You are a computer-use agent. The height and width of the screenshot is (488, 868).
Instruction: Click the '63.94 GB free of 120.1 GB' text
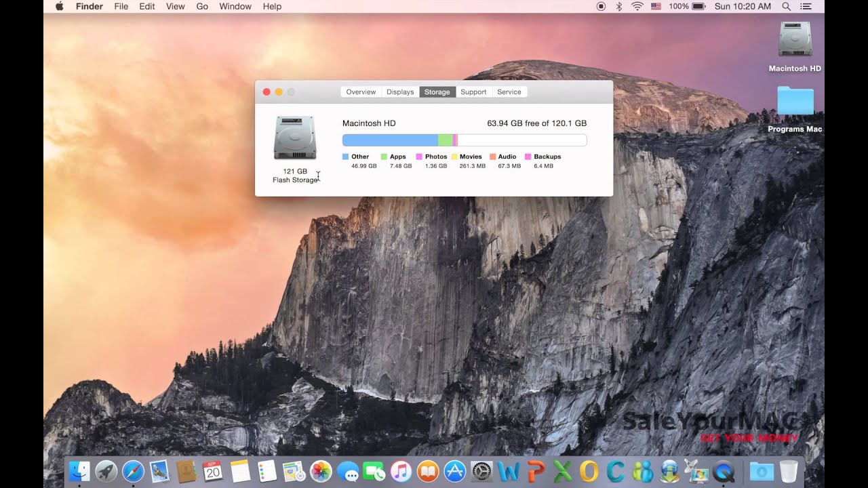[x=537, y=123]
